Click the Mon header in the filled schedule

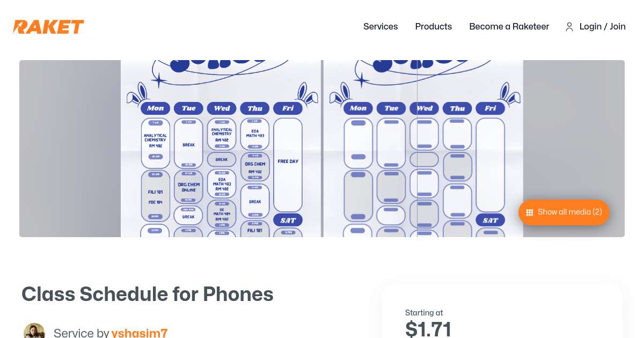tap(155, 108)
